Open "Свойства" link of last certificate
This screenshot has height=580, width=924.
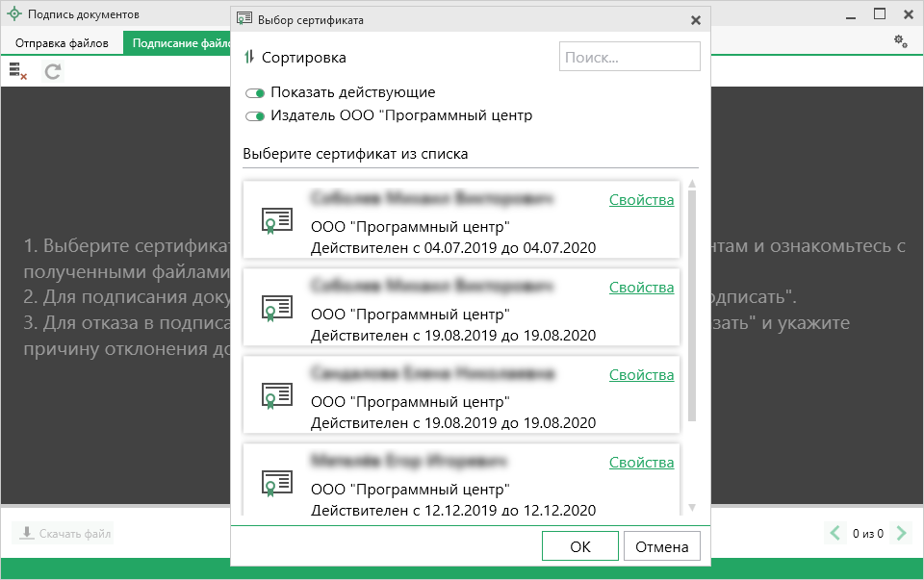point(641,463)
